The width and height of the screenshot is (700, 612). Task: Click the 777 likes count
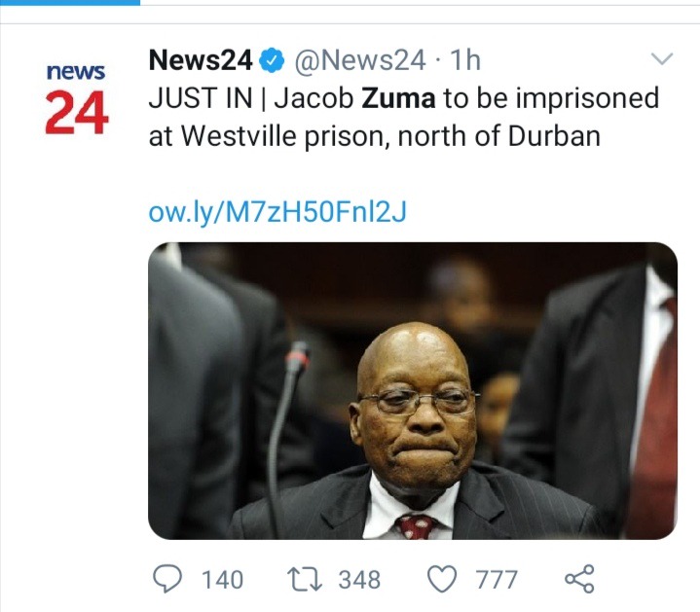(496, 580)
